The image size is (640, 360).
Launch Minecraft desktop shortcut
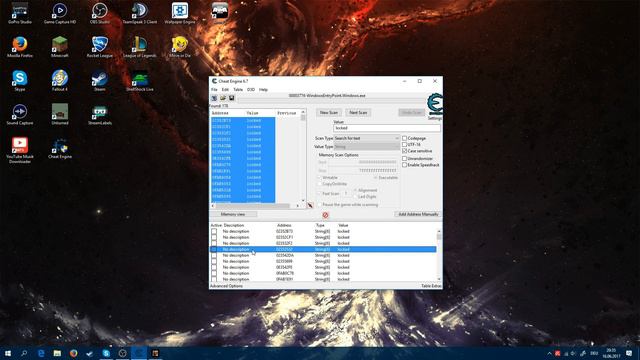[x=60, y=47]
